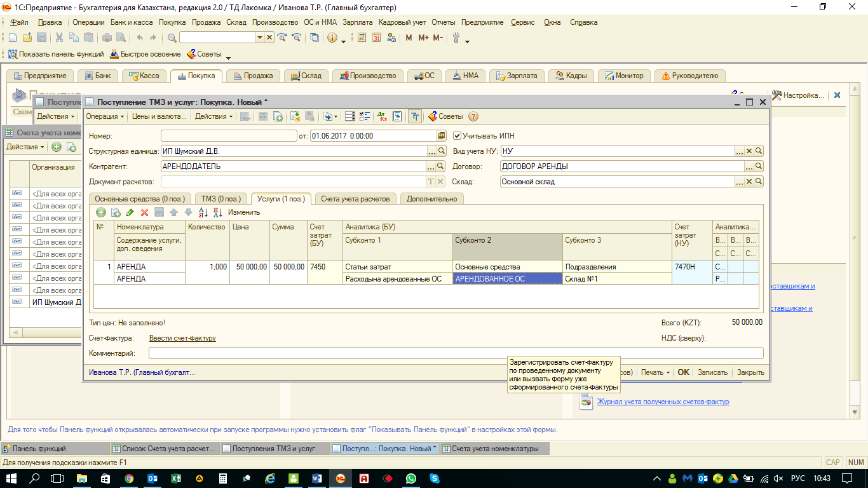The image size is (868, 488).
Task: Toggle the TT text view icon
Action: 415,116
